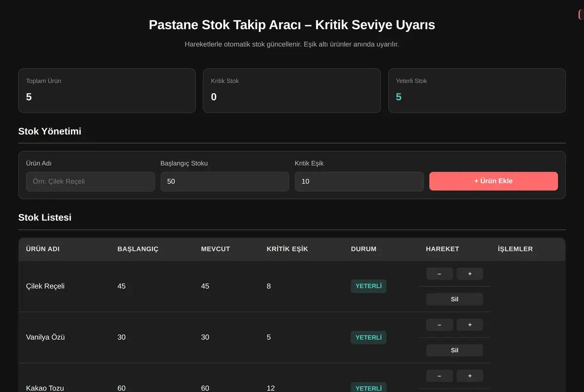
Task: Click critical threshold 5 for Vanilya Özü
Action: pos(269,337)
